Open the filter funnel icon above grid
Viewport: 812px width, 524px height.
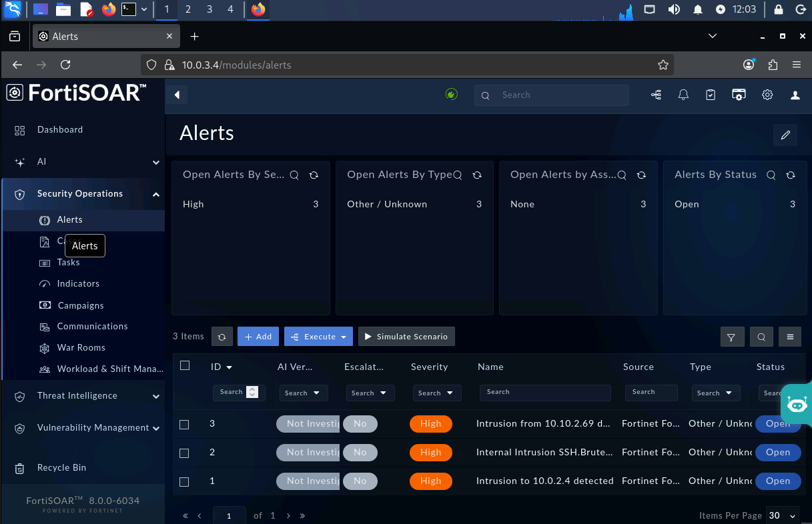pos(732,337)
